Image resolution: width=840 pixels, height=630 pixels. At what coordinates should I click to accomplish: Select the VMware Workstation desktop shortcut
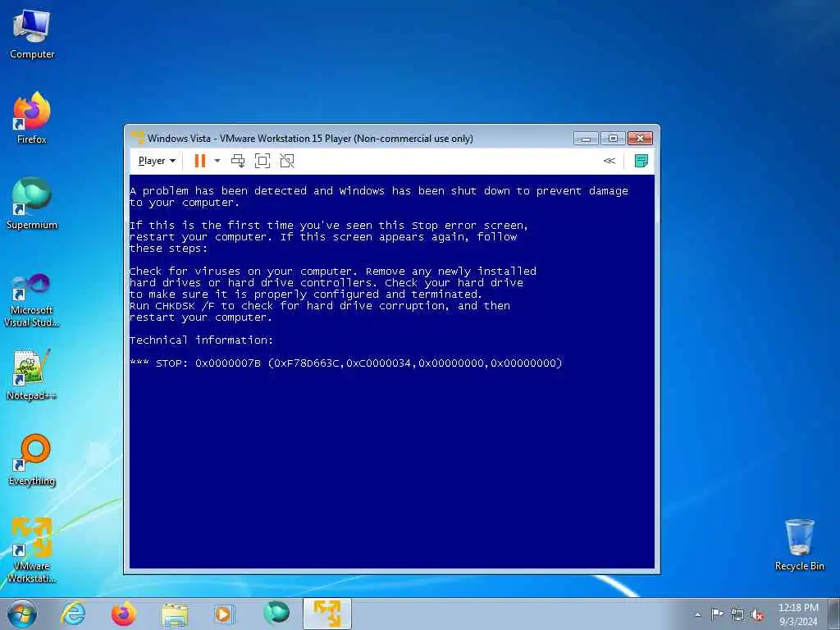(x=32, y=550)
